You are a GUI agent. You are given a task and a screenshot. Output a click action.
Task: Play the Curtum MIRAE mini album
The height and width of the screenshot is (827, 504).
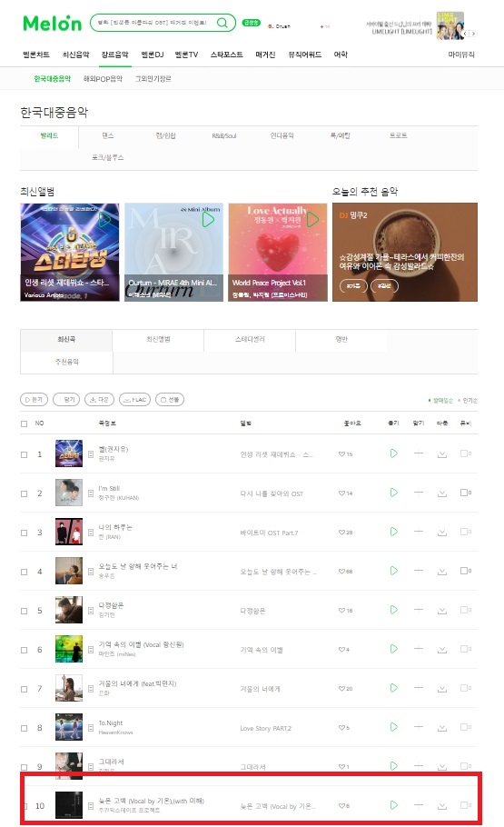[208, 219]
